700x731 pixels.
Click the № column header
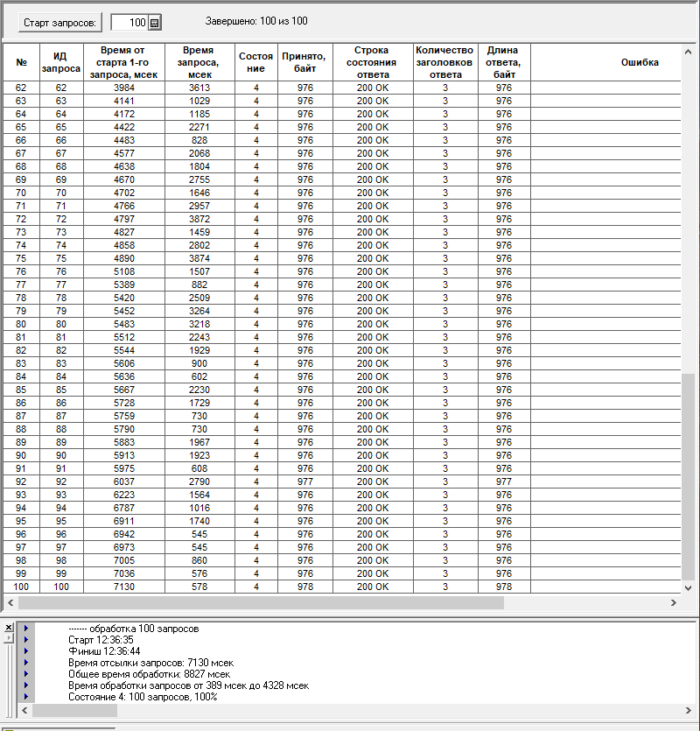[22, 62]
